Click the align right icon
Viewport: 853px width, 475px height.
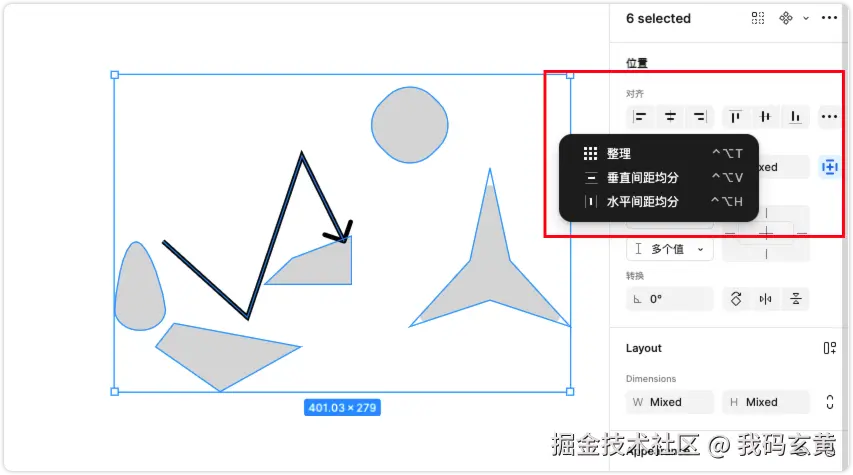700,116
